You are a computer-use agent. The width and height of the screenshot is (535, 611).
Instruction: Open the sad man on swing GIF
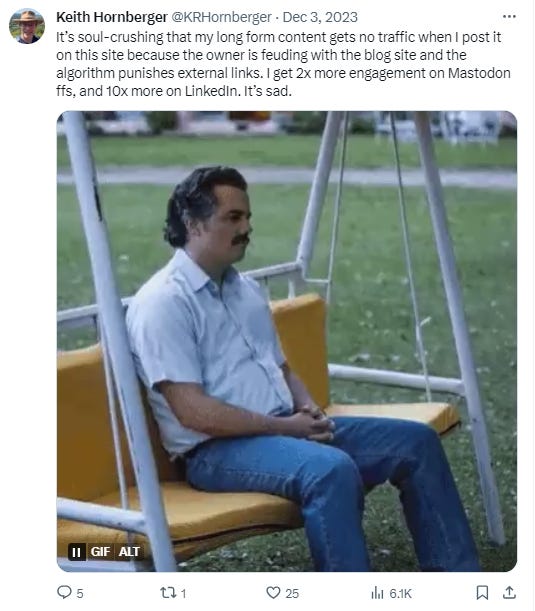click(287, 341)
